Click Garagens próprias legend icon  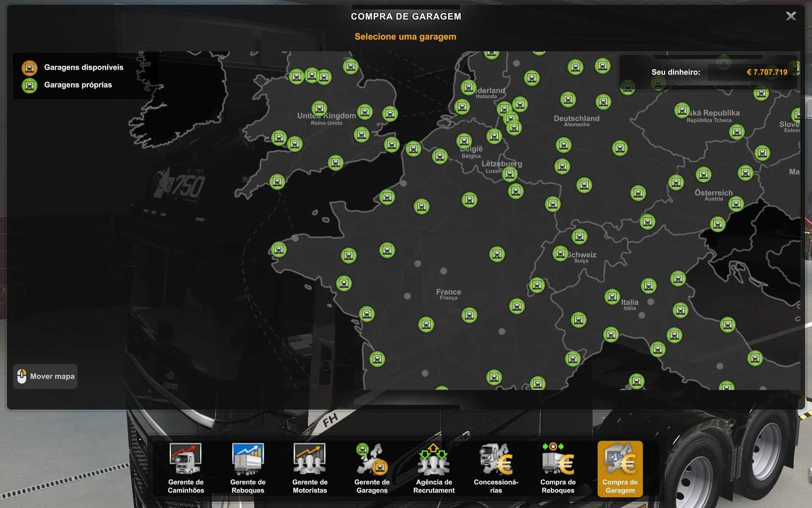(x=29, y=86)
